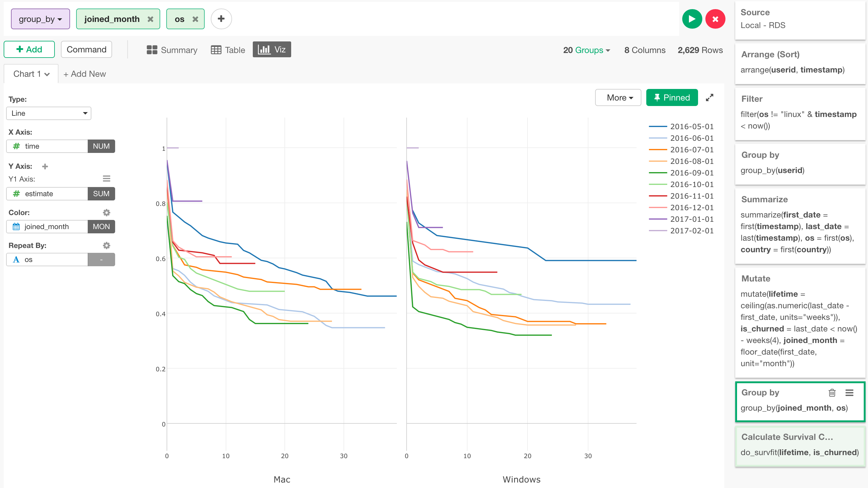
Task: Select the Mutate step
Action: pos(800,322)
